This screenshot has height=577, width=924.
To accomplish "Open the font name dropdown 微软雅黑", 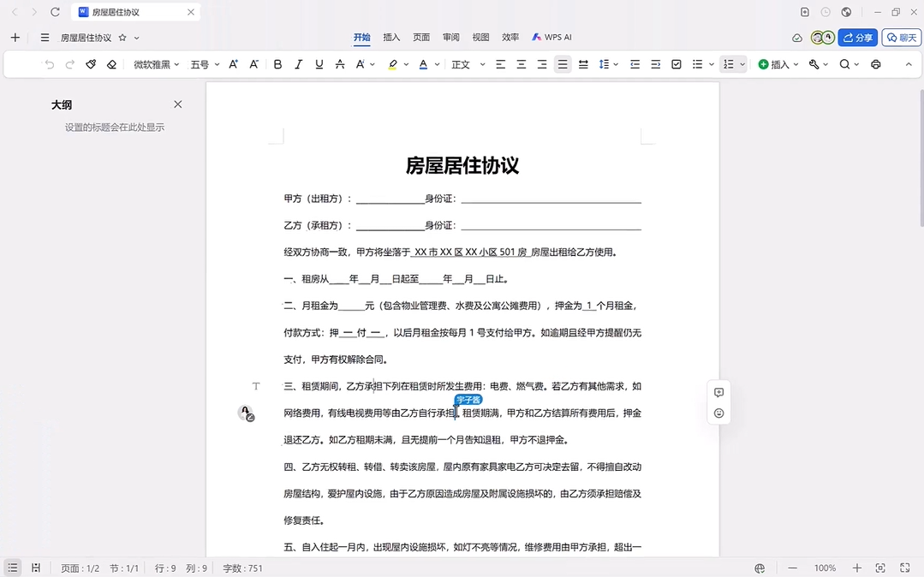I will [x=157, y=64].
